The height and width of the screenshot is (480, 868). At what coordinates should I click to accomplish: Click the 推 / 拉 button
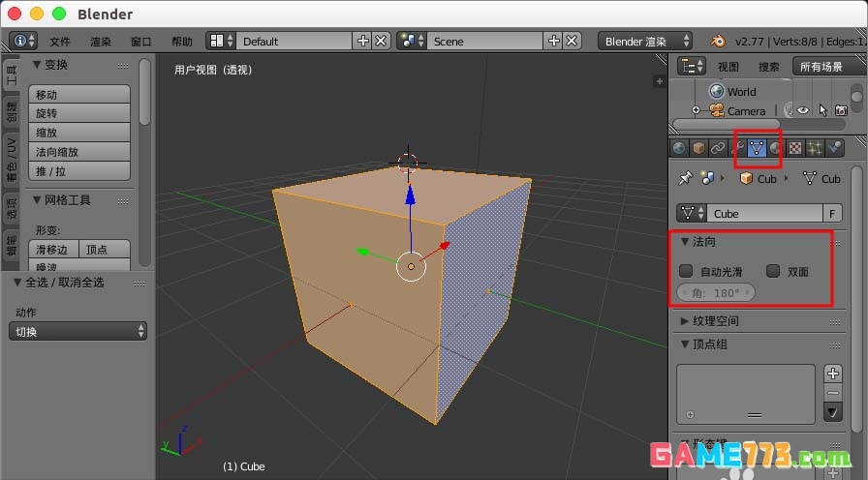[79, 171]
